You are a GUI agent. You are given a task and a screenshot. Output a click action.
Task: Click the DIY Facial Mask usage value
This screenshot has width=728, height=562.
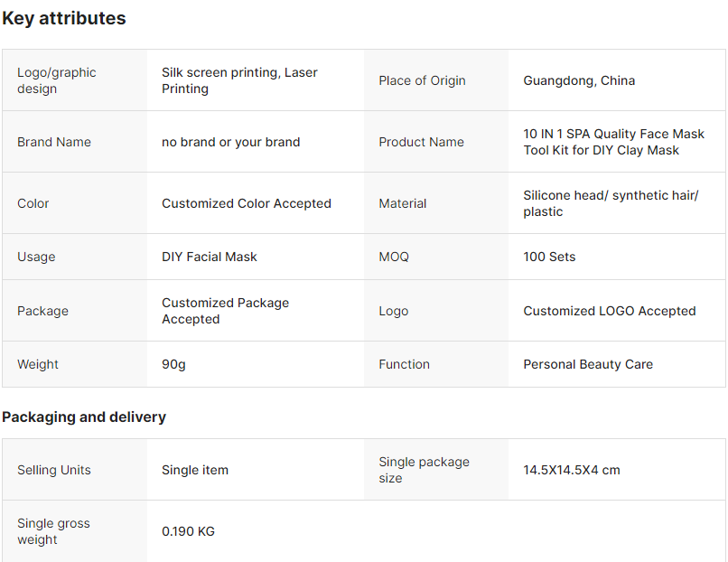click(x=209, y=257)
